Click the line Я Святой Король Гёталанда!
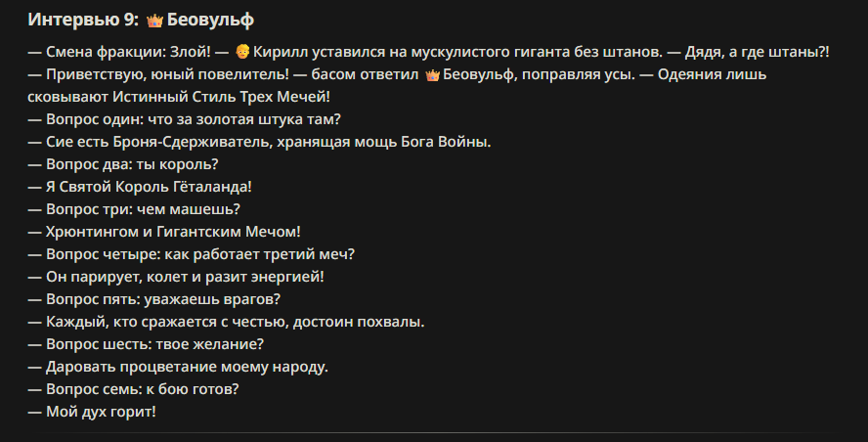 pyautogui.click(x=140, y=187)
